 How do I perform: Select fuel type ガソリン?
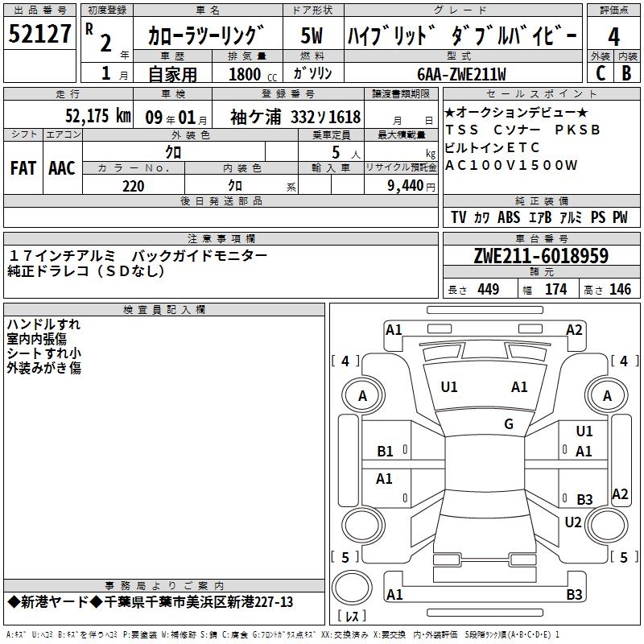tap(312, 73)
